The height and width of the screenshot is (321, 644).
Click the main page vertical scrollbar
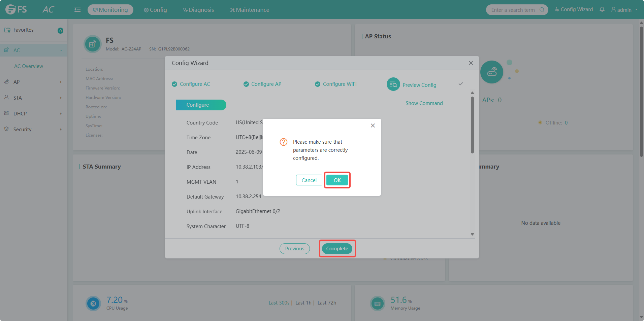click(x=641, y=92)
